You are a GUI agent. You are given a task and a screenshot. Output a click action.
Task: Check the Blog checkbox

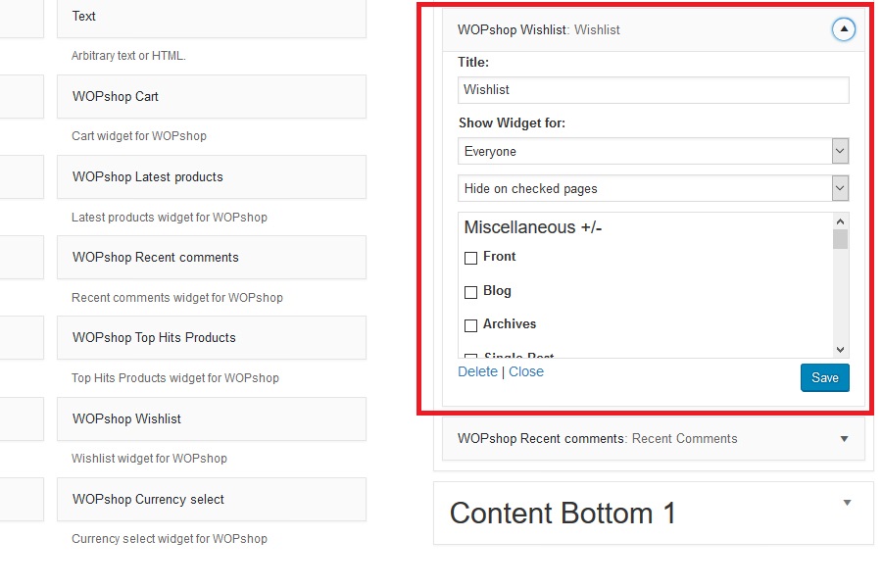(x=471, y=292)
